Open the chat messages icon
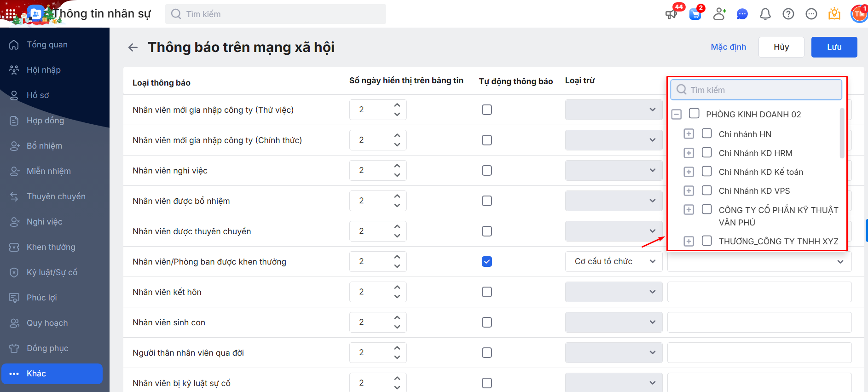Screen dimensions: 868x392 (x=742, y=14)
